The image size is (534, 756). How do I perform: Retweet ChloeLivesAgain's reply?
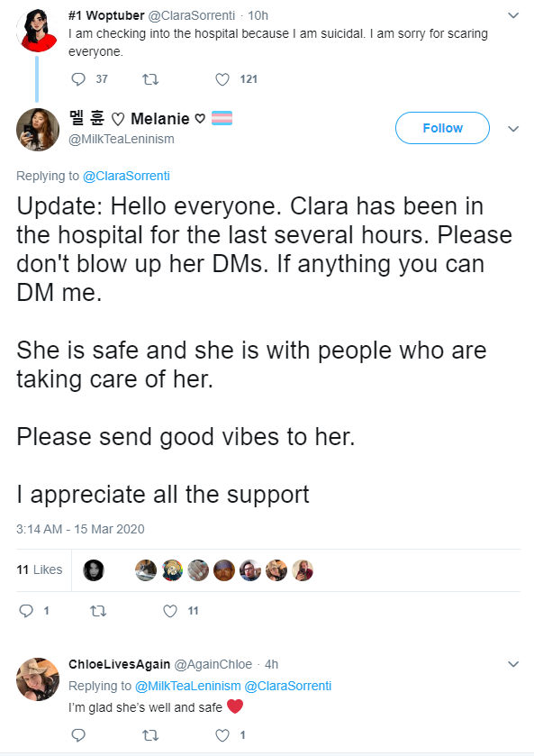pyautogui.click(x=150, y=734)
